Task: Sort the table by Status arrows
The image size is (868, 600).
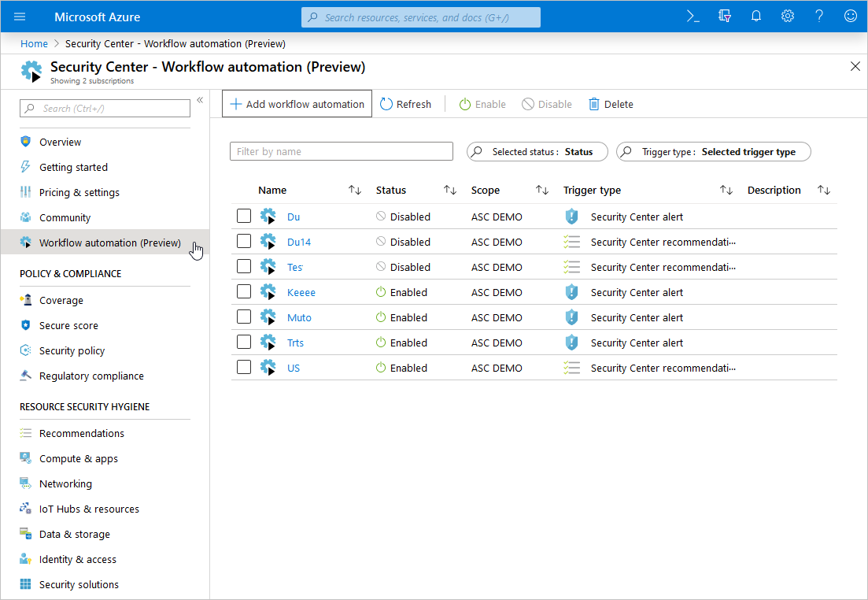Action: [x=450, y=190]
